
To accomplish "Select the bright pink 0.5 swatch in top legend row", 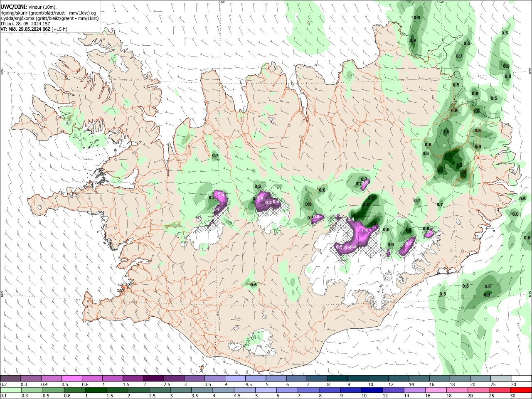I will click(71, 378).
